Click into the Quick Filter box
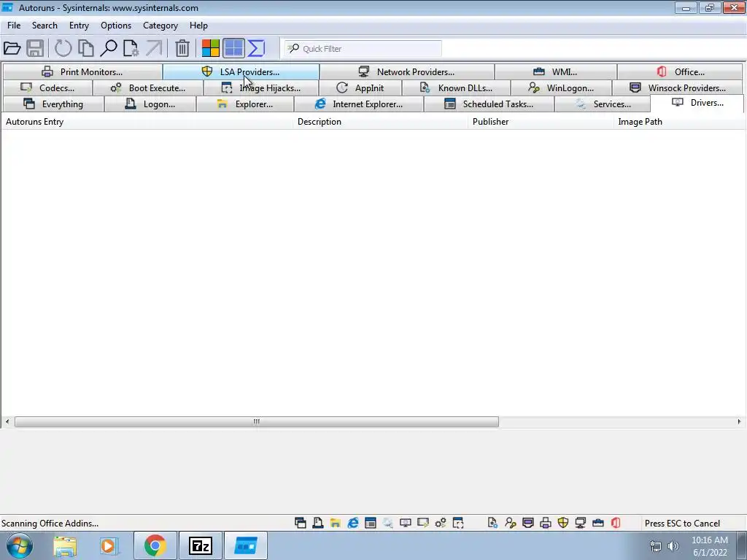This screenshot has width=747, height=560. tap(363, 49)
